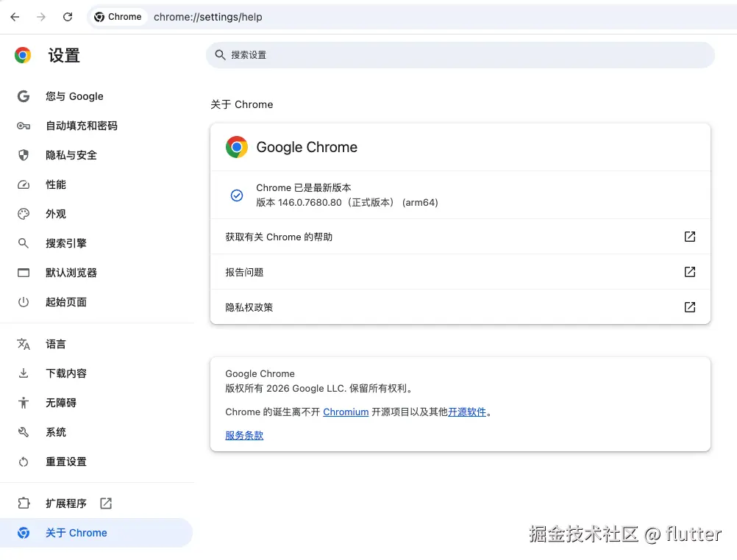Reload the page with the refresh icon
Viewport: 737px width, 560px height.
pos(67,16)
